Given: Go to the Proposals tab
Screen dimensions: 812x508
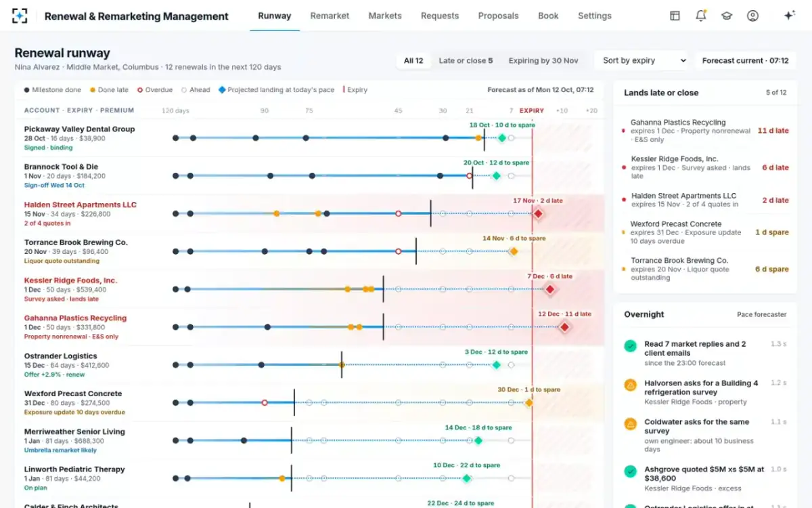Looking at the screenshot, I should (498, 16).
